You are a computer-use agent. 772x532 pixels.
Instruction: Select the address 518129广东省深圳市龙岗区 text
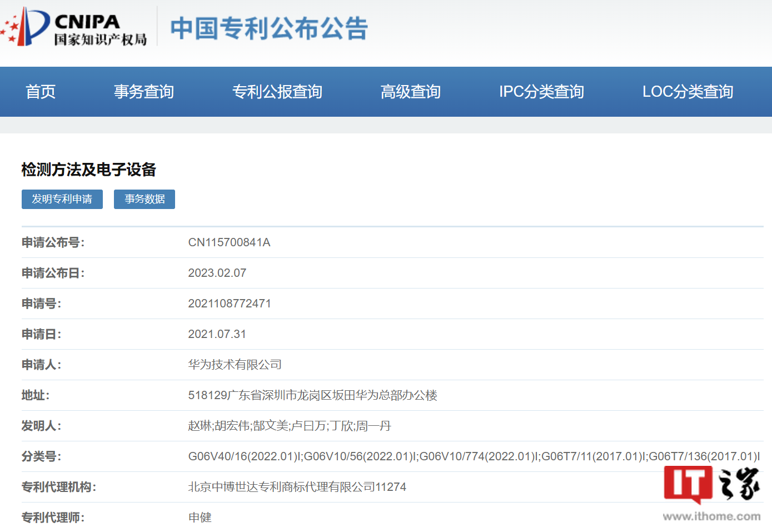tap(312, 395)
